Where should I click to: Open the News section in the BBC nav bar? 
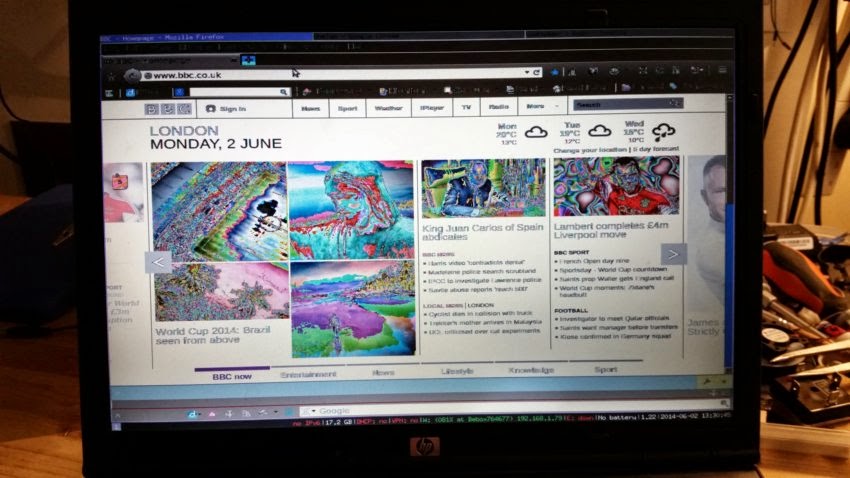311,108
